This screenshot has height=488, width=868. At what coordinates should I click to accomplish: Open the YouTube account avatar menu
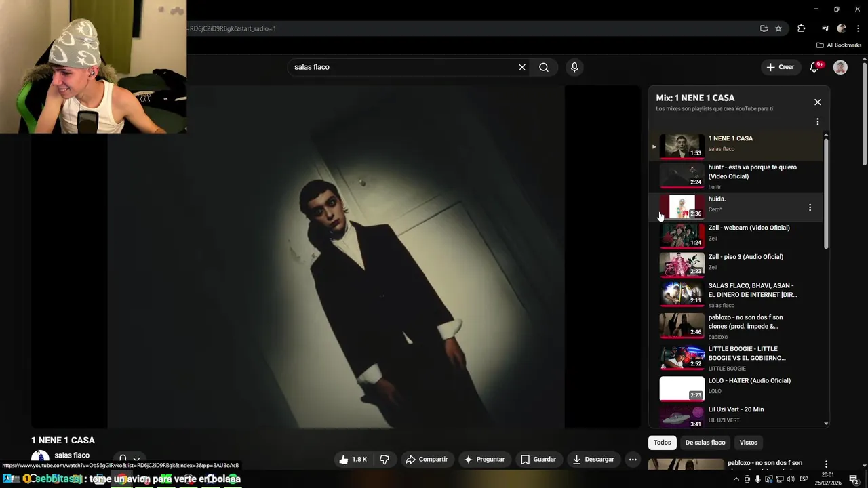[x=840, y=67]
